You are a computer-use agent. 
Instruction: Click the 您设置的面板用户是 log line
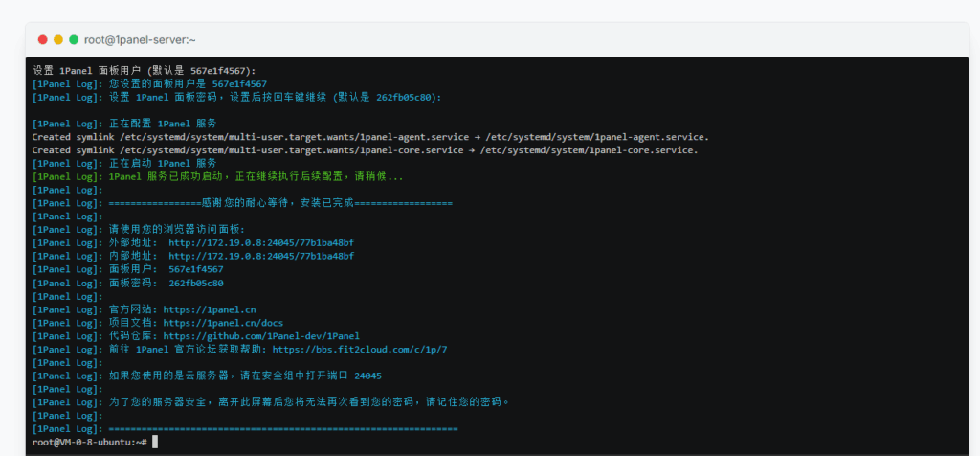(x=150, y=83)
